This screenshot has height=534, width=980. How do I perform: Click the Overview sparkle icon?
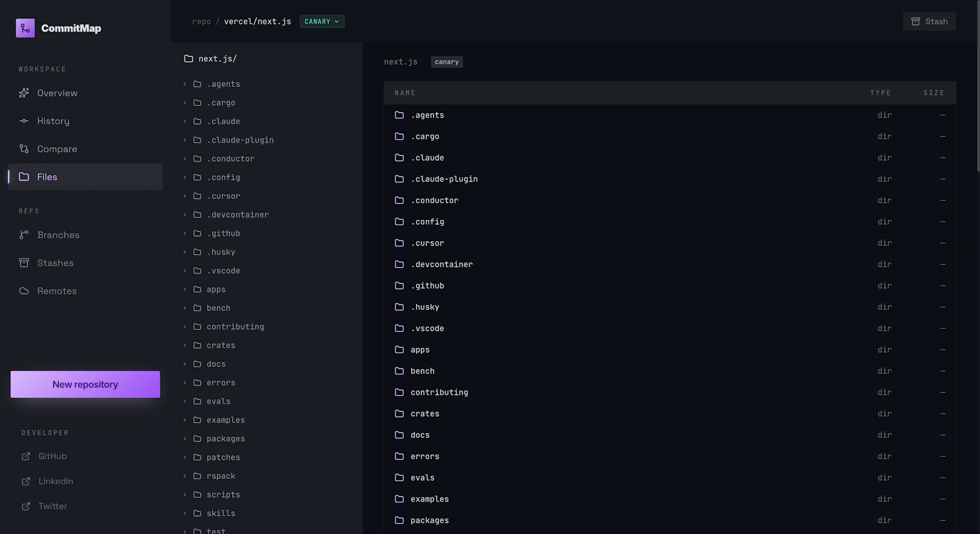[24, 93]
